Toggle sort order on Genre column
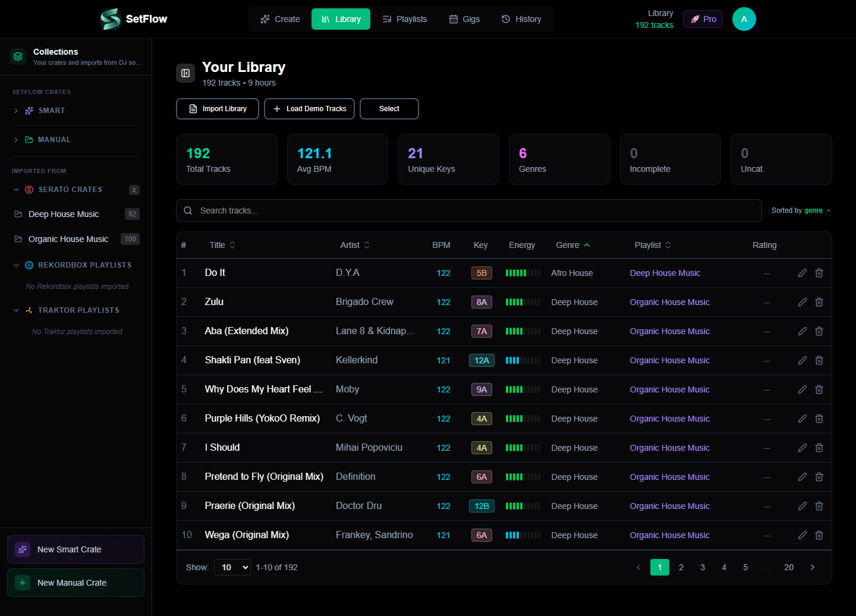856x616 pixels. 573,245
